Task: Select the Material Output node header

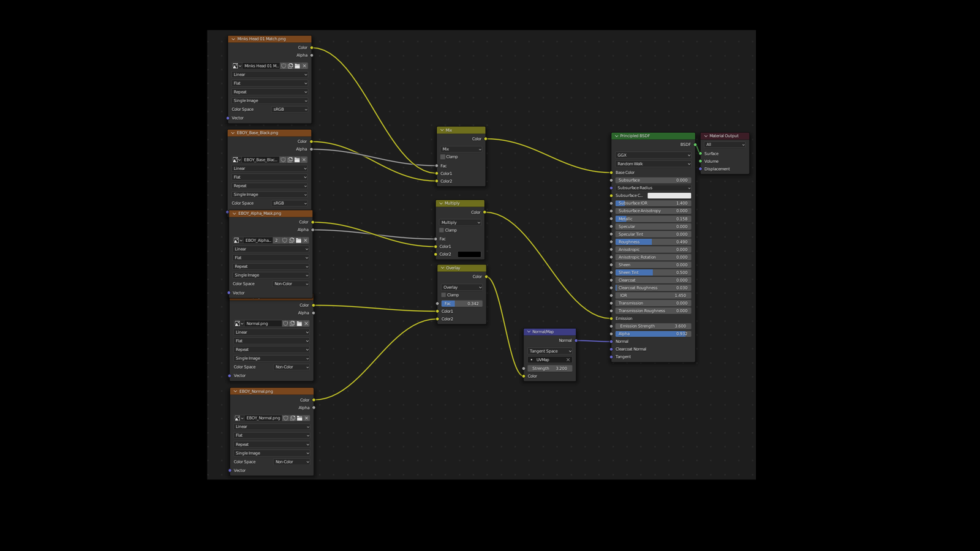Action: [x=725, y=136]
